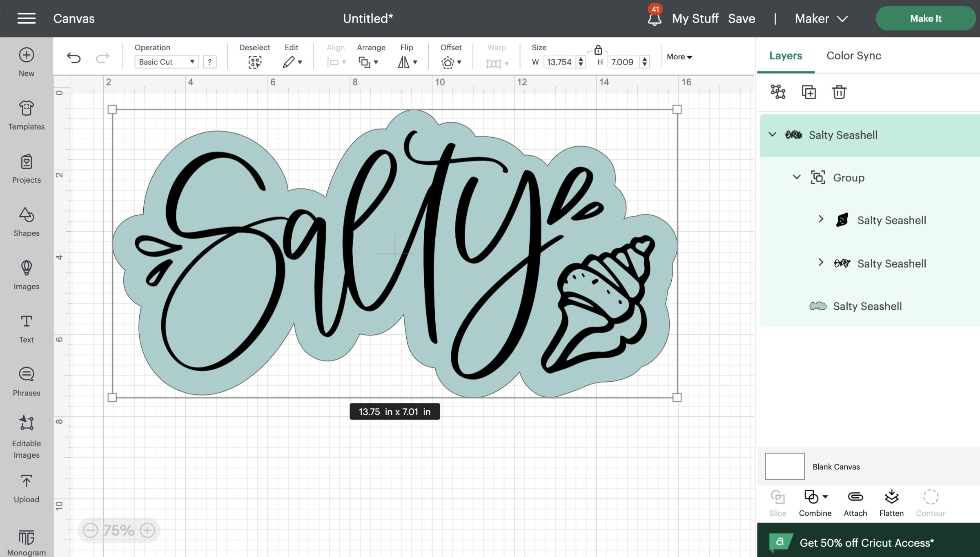Duplicate layer with copy icon

pyautogui.click(x=809, y=92)
